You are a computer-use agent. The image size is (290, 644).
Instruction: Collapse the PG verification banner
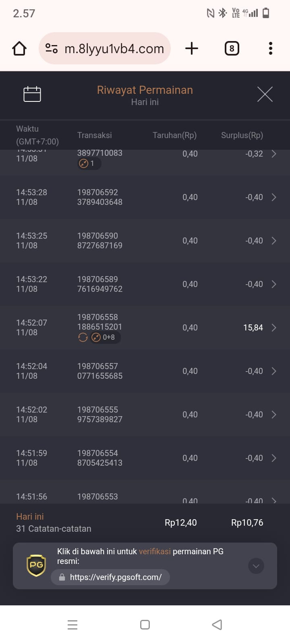click(256, 566)
